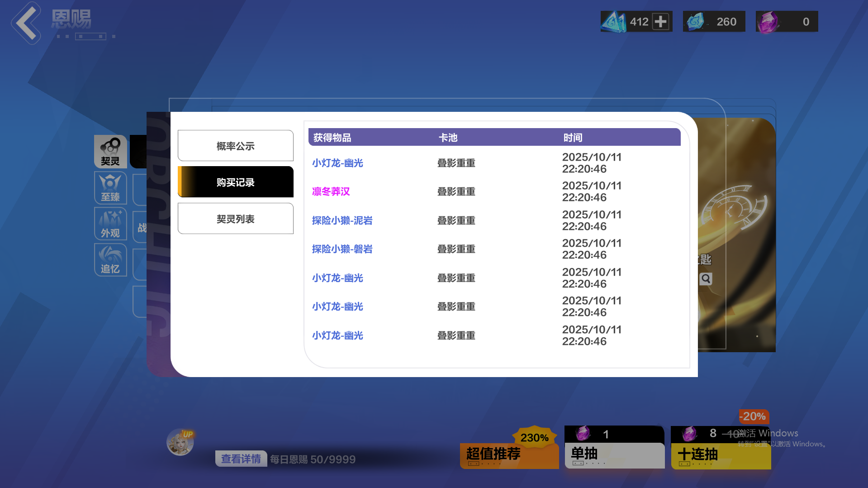Tap the purple gem currency icon showing 0

(768, 22)
